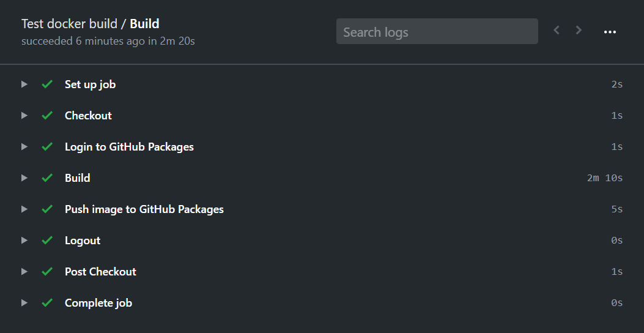
Task: Go to next search result arrow
Action: tap(579, 31)
